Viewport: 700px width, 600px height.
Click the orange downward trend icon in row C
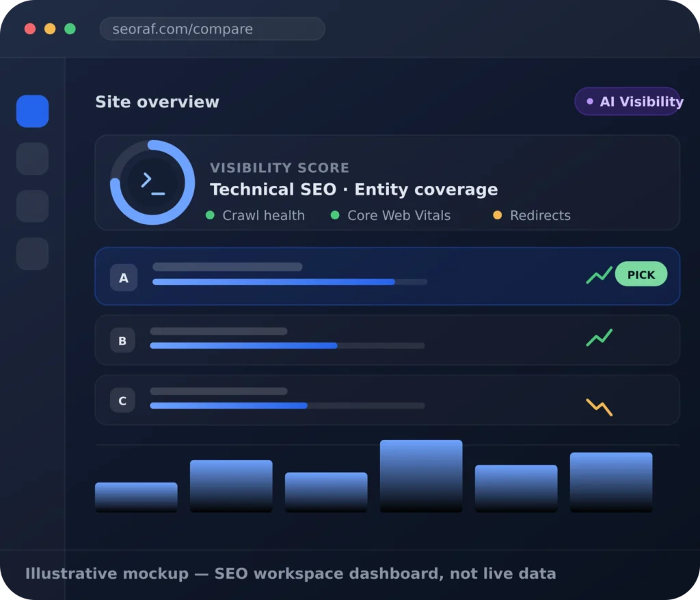[x=599, y=407]
